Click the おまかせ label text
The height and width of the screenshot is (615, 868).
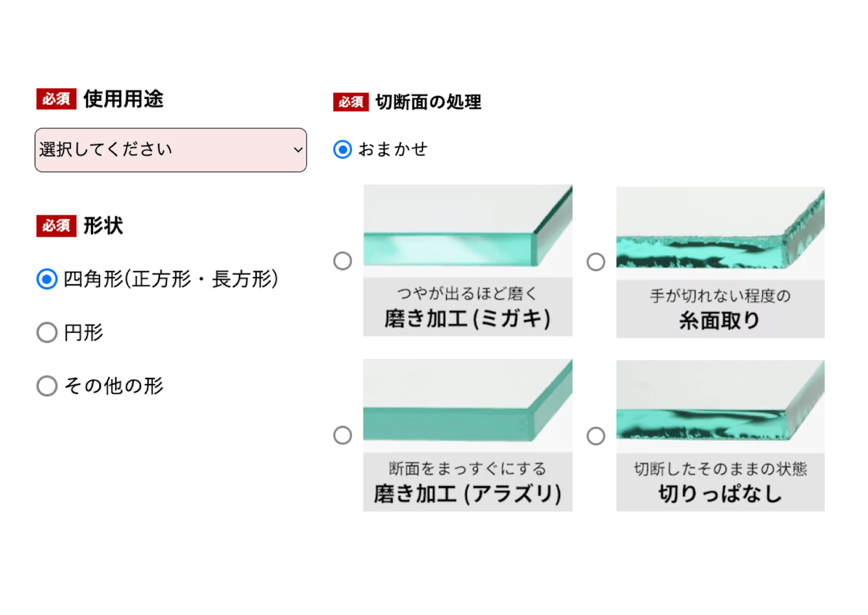(393, 149)
